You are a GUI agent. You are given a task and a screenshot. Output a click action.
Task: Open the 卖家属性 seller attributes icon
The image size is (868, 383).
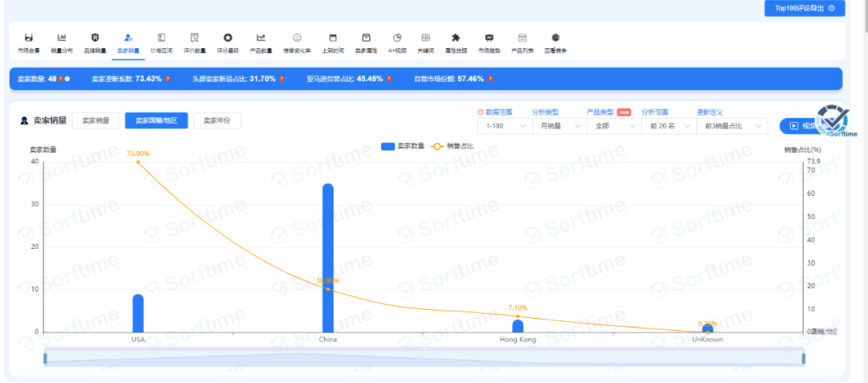coord(366,38)
